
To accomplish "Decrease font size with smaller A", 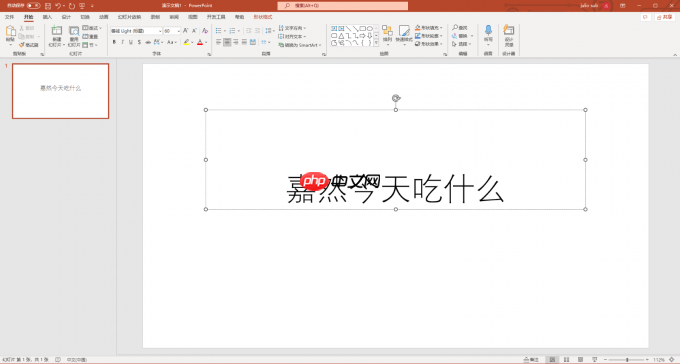I will click(x=194, y=31).
